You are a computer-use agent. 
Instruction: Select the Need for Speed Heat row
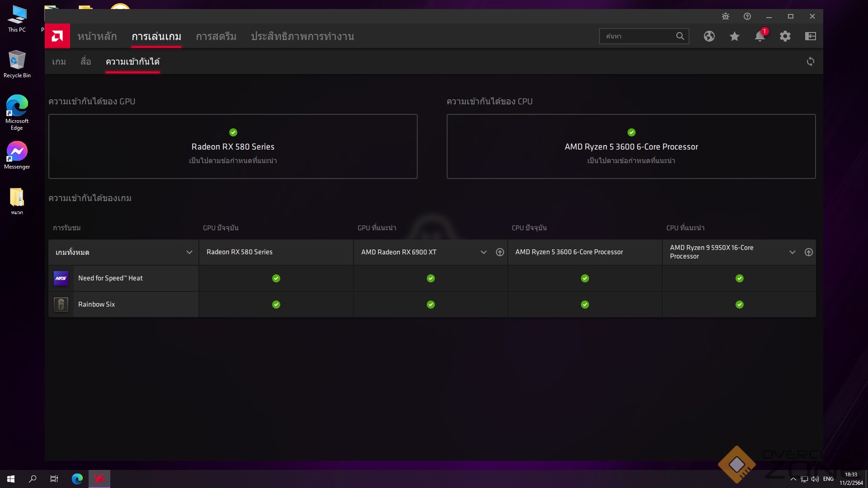(x=110, y=278)
